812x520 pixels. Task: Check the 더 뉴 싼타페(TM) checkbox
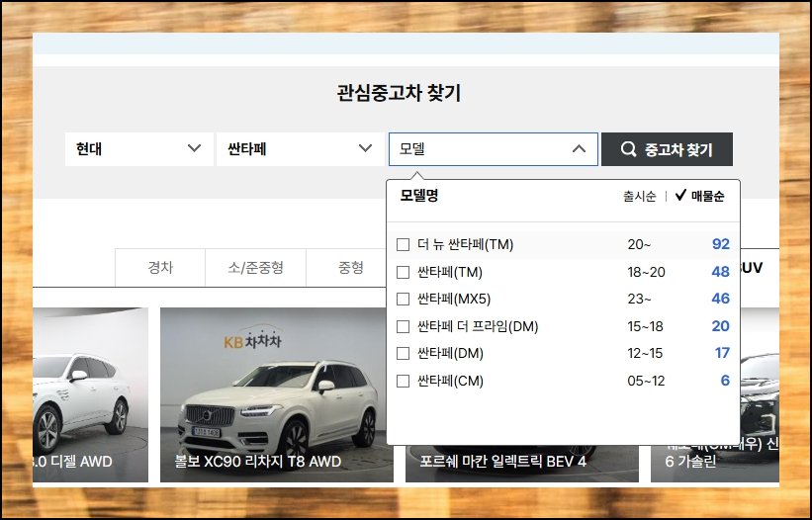(403, 245)
